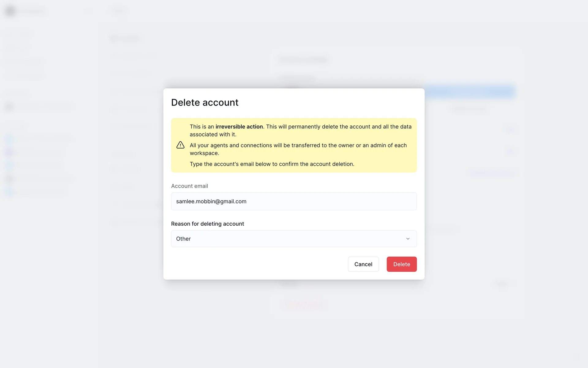The image size is (588, 368).
Task: Click the "Account email" field label
Action: (x=189, y=186)
